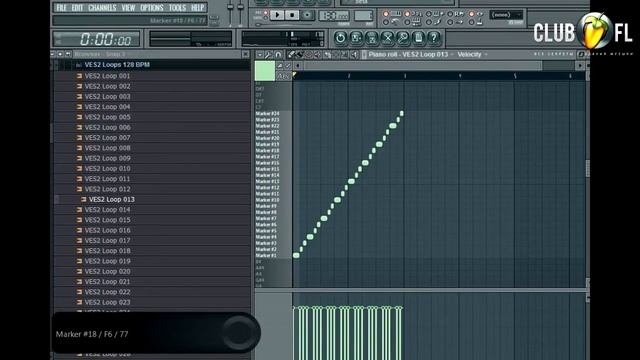Click the piano roll snap magnet icon
The height and width of the screenshot is (360, 640).
pyautogui.click(x=278, y=54)
